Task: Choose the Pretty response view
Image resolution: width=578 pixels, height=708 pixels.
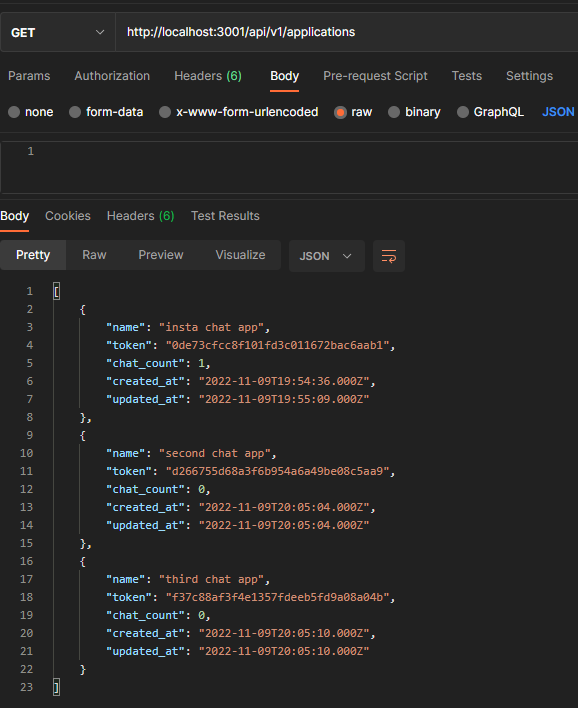Action: [33, 255]
